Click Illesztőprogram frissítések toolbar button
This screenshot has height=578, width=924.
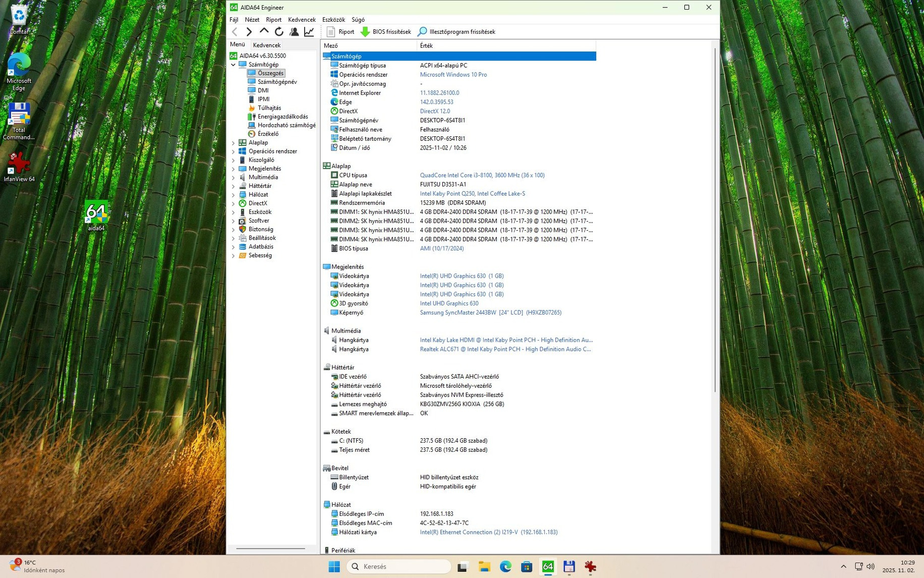pos(457,32)
